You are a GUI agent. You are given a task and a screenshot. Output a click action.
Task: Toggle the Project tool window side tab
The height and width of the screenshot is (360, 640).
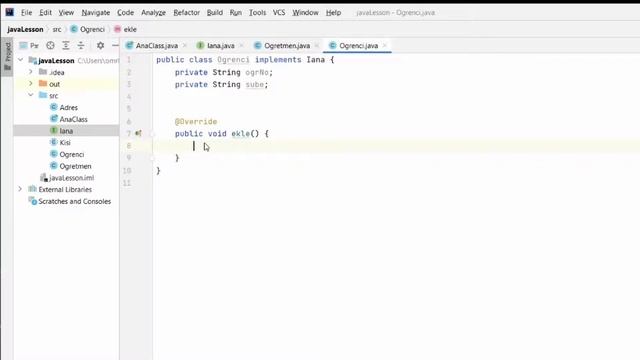(x=7, y=56)
